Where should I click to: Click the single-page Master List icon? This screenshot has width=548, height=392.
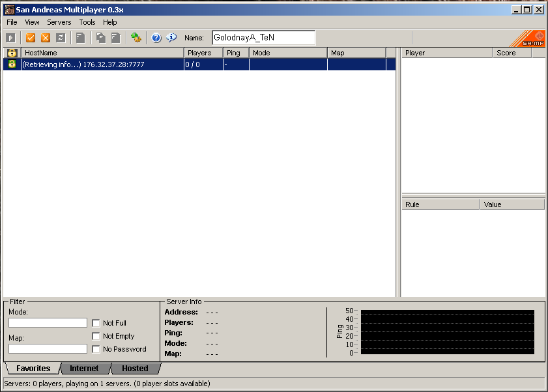[x=80, y=38]
